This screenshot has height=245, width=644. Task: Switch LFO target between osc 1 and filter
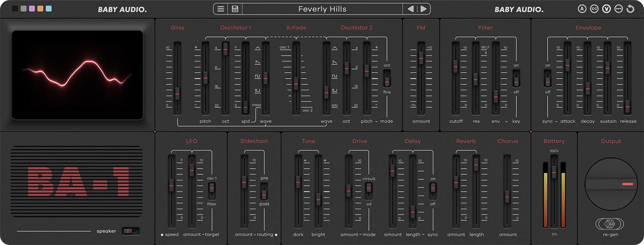(x=212, y=191)
